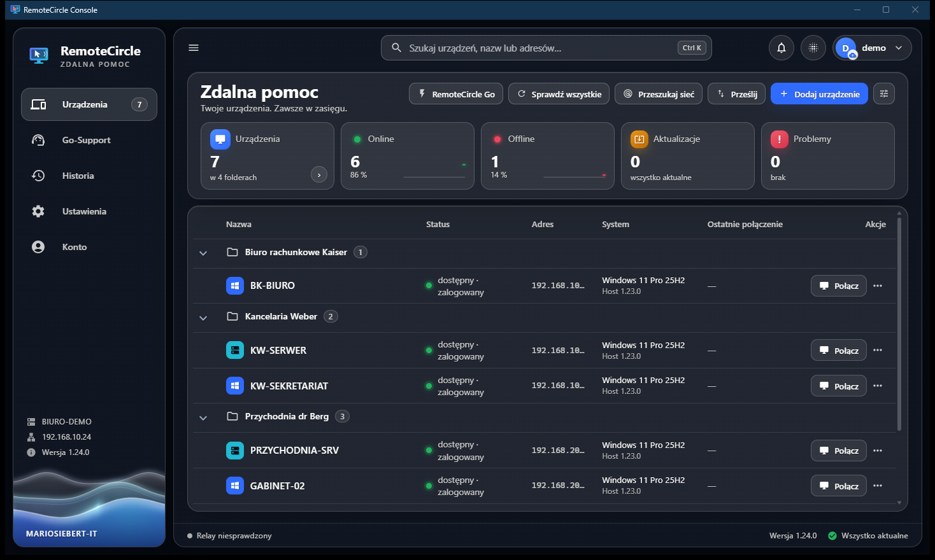Viewport: 935px width, 560px height.
Task: Open the notifications bell
Action: (x=782, y=48)
